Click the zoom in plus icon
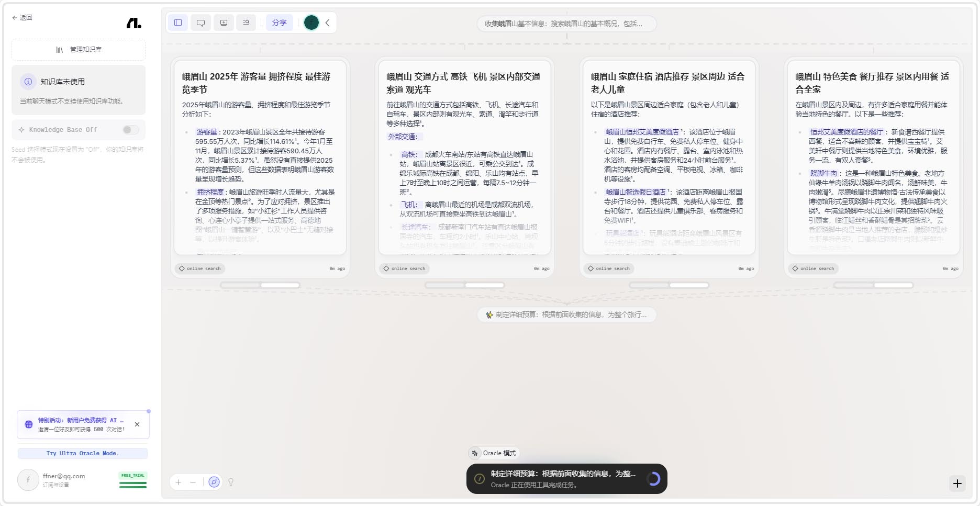The height and width of the screenshot is (506, 980). (x=179, y=482)
